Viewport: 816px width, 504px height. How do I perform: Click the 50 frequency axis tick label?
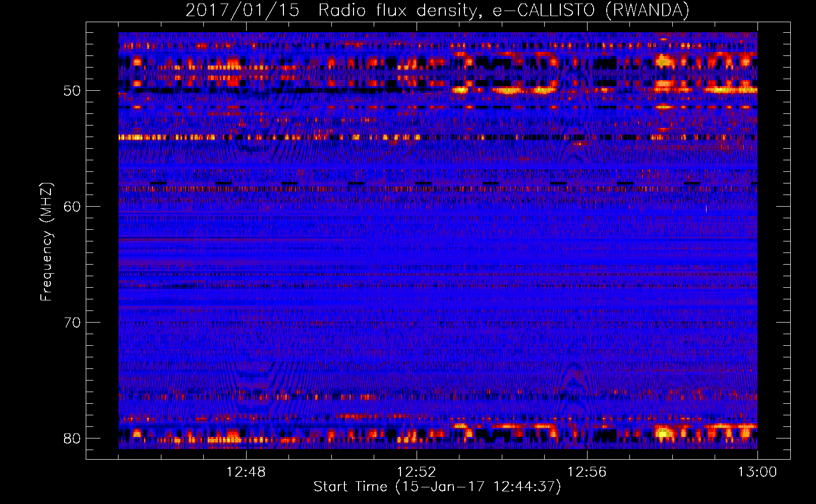pyautogui.click(x=72, y=91)
